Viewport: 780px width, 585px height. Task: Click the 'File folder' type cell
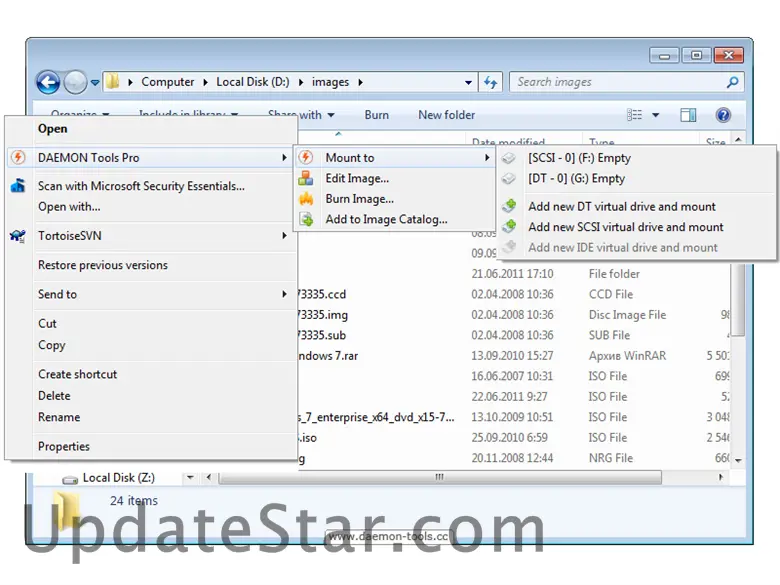click(x=614, y=274)
